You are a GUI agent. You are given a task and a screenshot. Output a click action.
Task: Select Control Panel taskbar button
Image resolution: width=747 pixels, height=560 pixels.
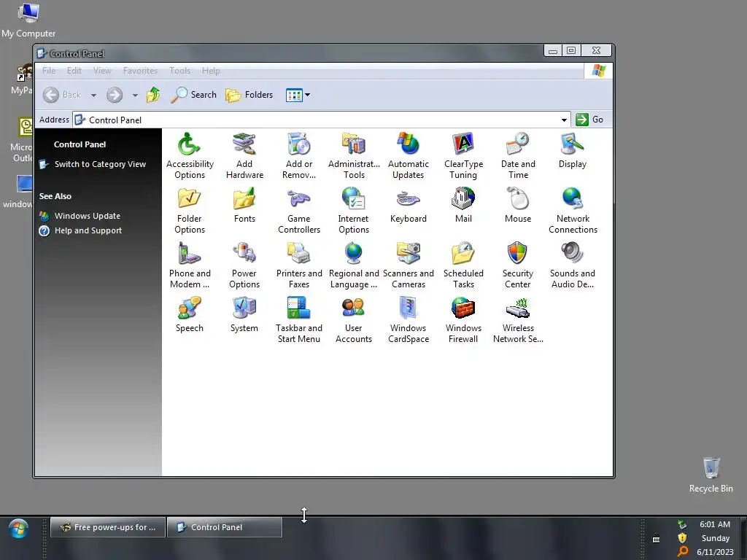click(225, 527)
